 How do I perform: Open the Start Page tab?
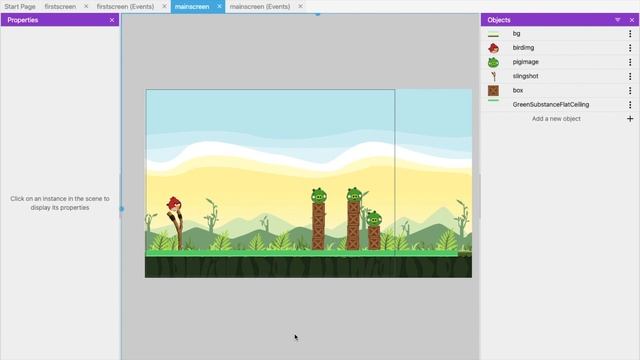(20, 7)
